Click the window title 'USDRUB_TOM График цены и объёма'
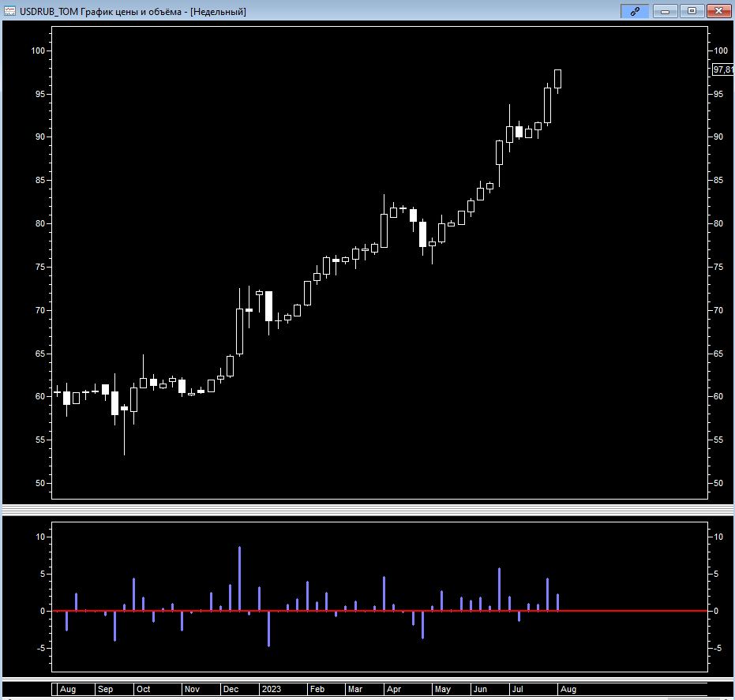This screenshot has width=735, height=700. 100,12
